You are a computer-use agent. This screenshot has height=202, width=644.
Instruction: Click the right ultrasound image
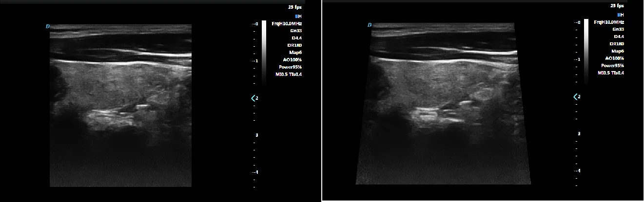click(443, 104)
